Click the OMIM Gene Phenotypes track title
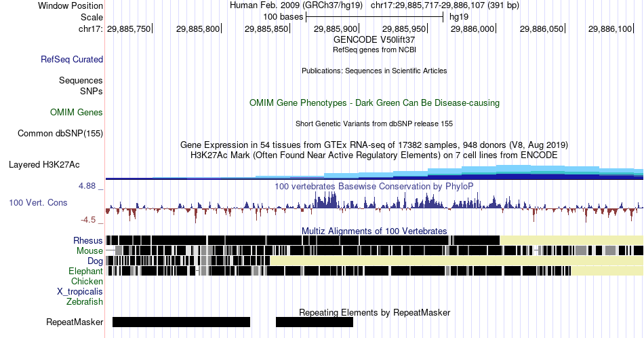644x338 pixels. point(374,102)
